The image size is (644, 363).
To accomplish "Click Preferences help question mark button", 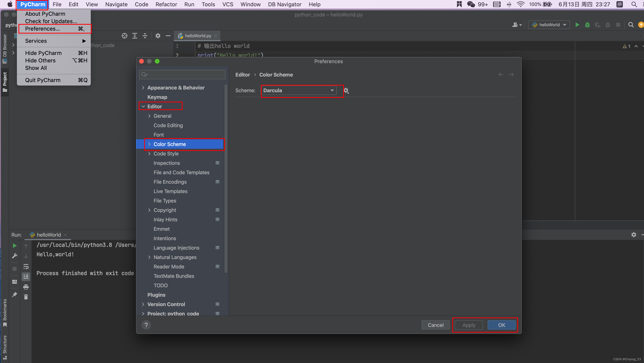I will click(146, 325).
